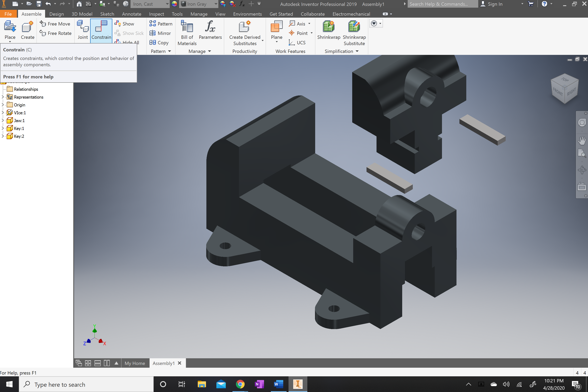Screen dimensions: 588x392
Task: Expand the Simplification panel dropdown
Action: pyautogui.click(x=357, y=51)
